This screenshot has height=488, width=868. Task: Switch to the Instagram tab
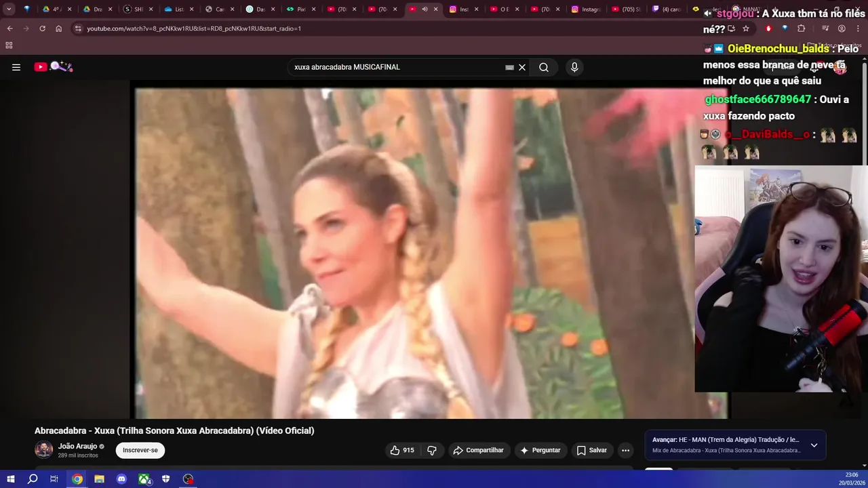[x=587, y=9]
